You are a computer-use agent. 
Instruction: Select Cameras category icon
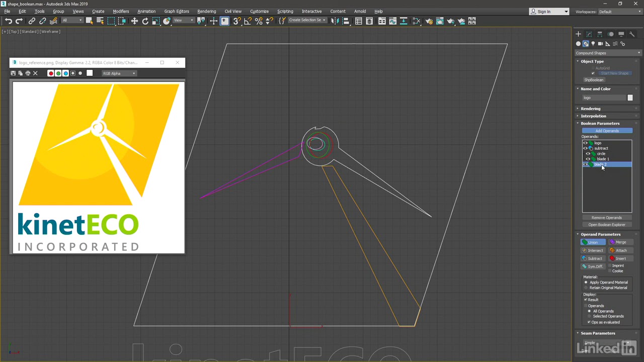(600, 44)
